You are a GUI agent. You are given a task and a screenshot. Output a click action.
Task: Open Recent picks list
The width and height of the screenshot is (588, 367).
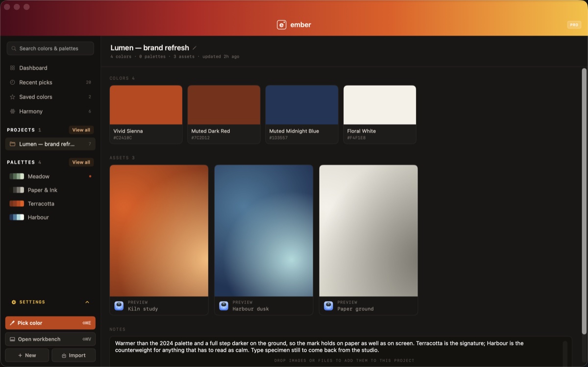(x=50, y=82)
